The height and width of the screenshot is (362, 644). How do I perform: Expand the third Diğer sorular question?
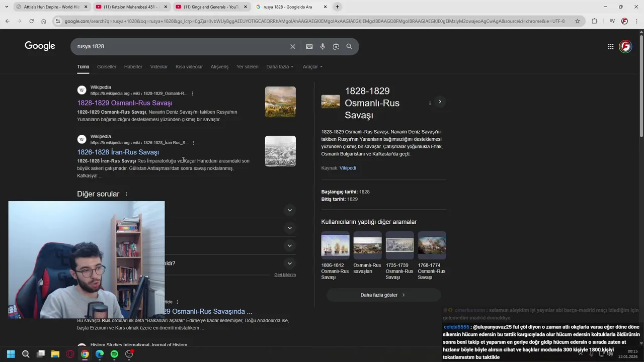(289, 245)
